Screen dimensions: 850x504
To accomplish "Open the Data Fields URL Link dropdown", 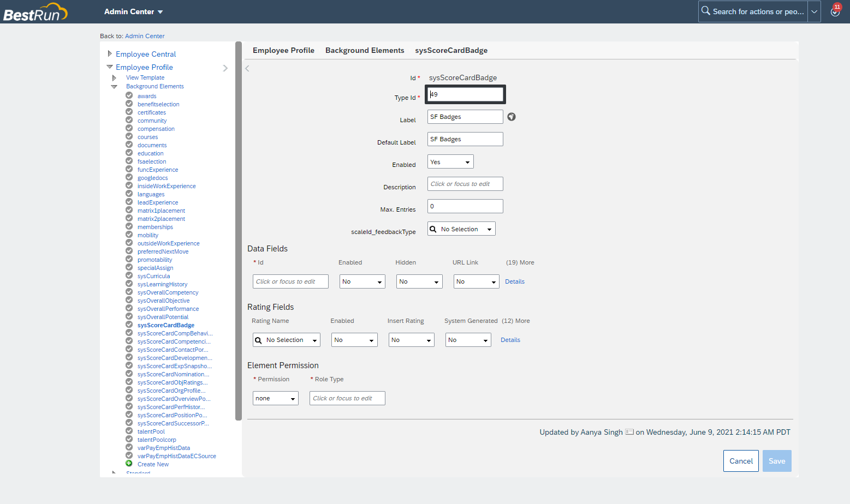I will [477, 281].
